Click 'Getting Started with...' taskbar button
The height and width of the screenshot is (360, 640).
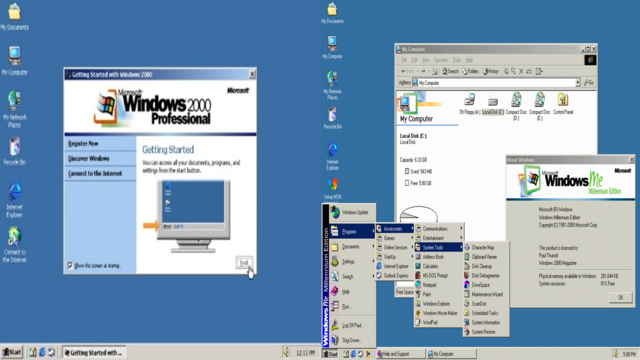pos(93,353)
